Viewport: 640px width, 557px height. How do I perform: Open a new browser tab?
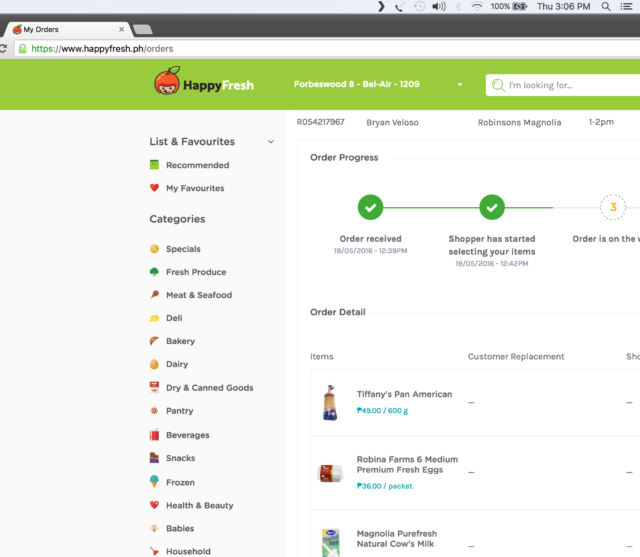coord(142,29)
